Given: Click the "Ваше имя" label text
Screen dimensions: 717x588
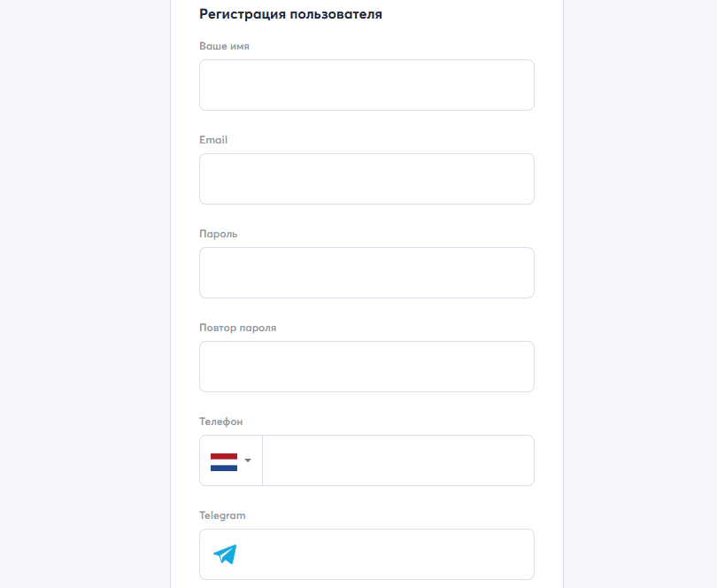Looking at the screenshot, I should (x=224, y=46).
